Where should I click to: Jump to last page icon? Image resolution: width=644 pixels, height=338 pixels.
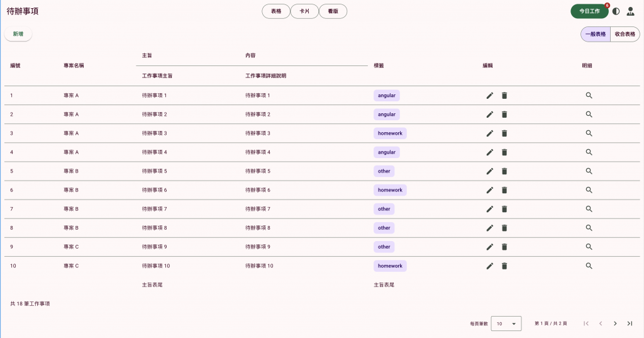(x=630, y=324)
